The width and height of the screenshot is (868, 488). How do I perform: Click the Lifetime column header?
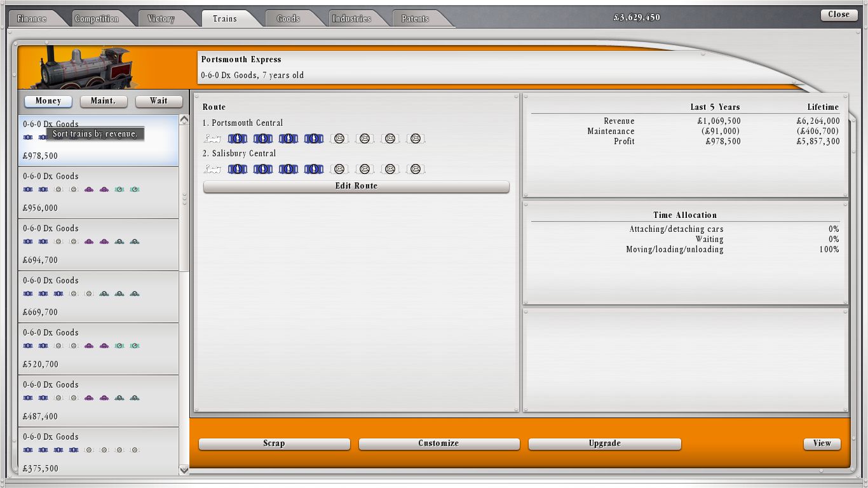[824, 107]
